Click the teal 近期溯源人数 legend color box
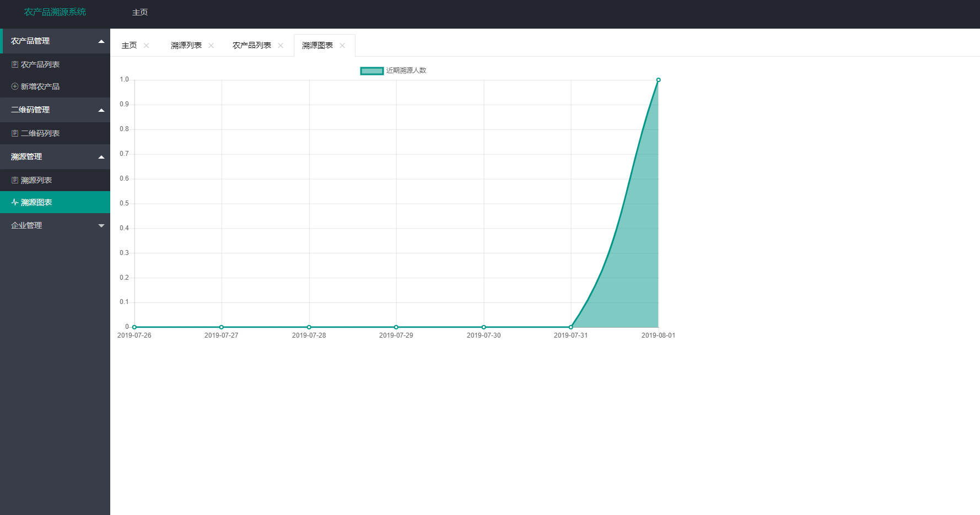This screenshot has width=980, height=515. 372,71
